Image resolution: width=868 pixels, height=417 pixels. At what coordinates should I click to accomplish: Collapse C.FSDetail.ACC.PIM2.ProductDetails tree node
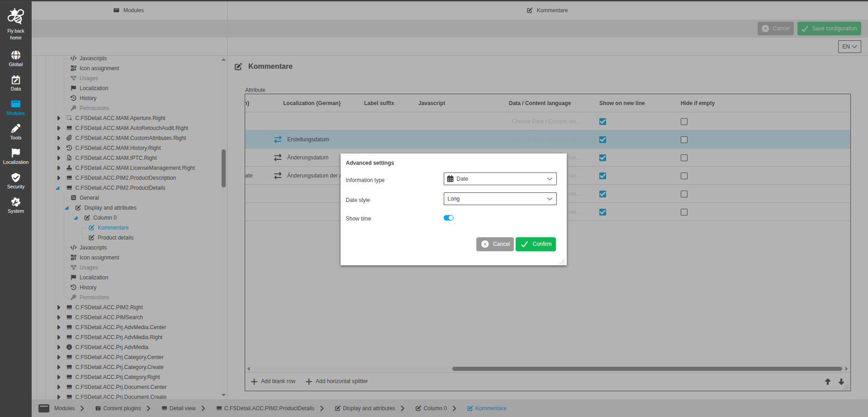coord(58,188)
